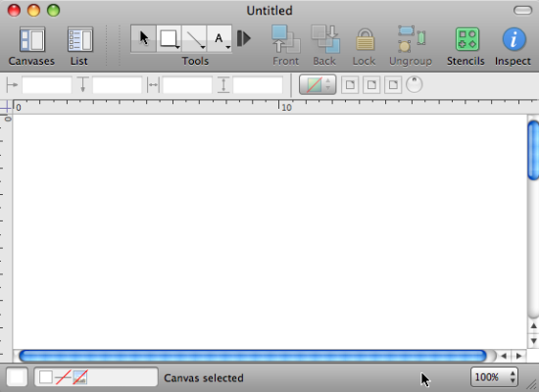Click the first corner style button
The image size is (539, 392).
point(350,84)
